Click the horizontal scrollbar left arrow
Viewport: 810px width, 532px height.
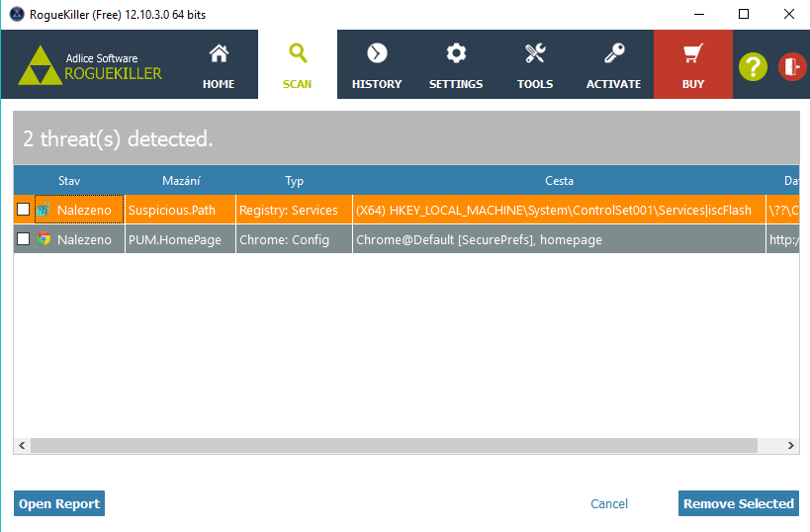(22, 445)
